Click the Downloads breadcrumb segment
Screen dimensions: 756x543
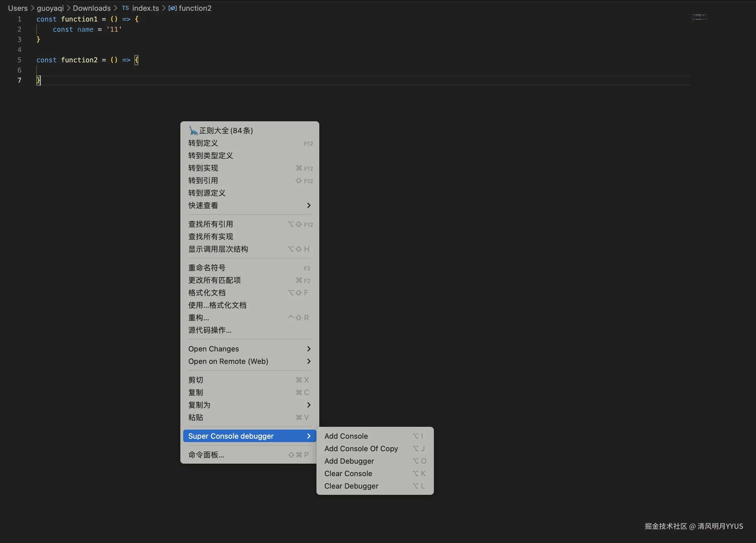pyautogui.click(x=92, y=8)
